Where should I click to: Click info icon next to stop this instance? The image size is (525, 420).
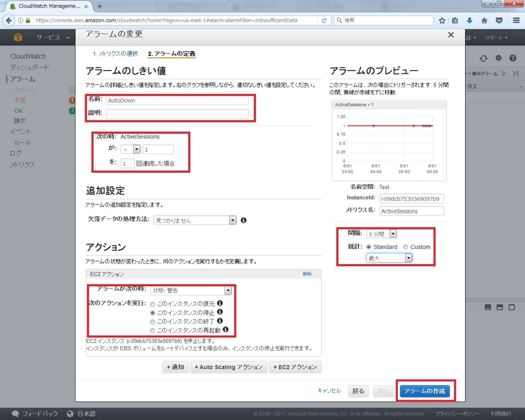220,312
